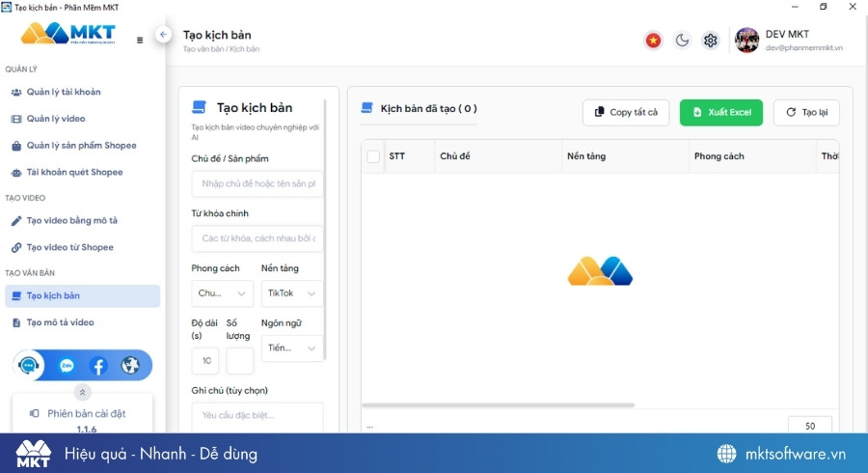Image resolution: width=868 pixels, height=473 pixels.
Task: Toggle dark mode moon icon
Action: [682, 41]
